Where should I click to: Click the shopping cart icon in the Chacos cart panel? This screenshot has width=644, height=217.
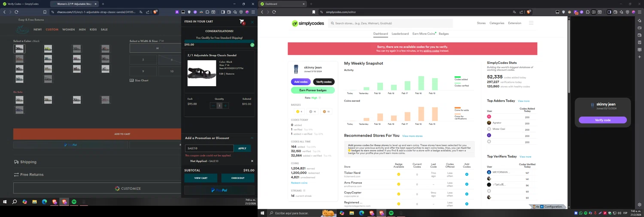point(242,21)
